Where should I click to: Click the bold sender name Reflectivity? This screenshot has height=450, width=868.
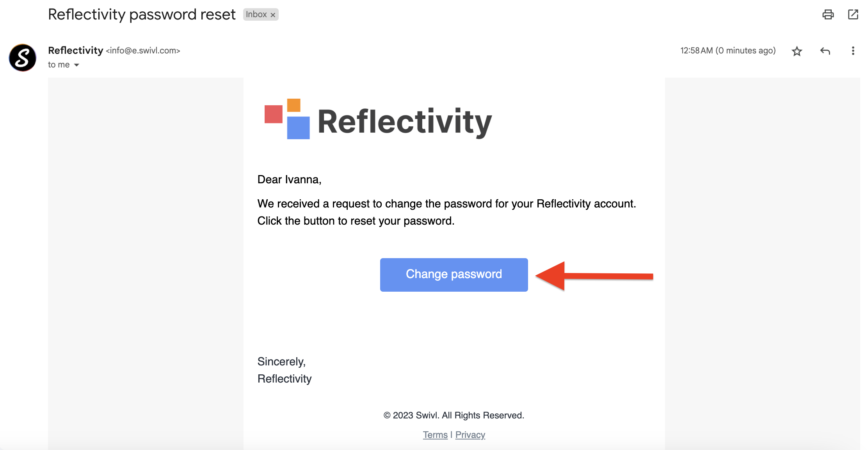(x=75, y=50)
